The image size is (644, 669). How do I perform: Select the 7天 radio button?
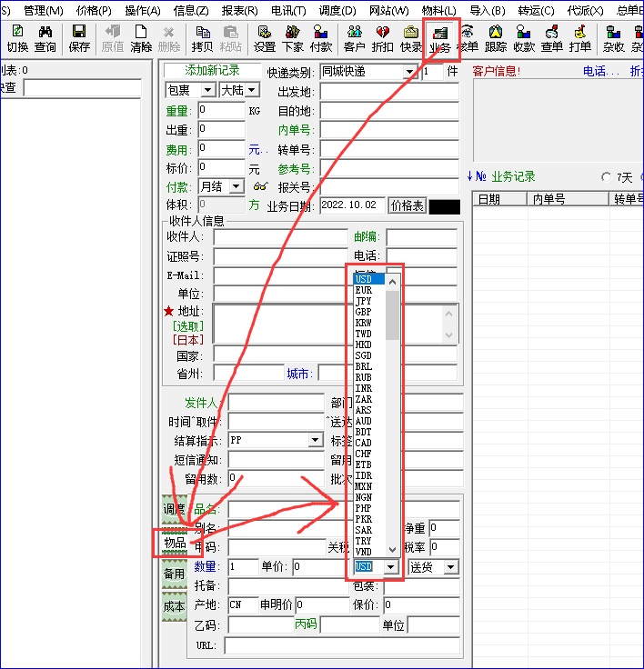[606, 176]
